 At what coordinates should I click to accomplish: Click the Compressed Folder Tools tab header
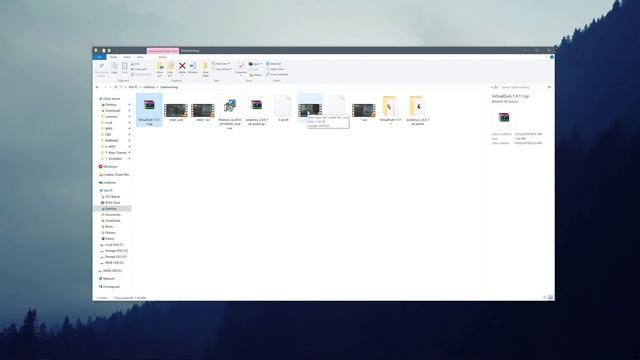pyautogui.click(x=163, y=51)
